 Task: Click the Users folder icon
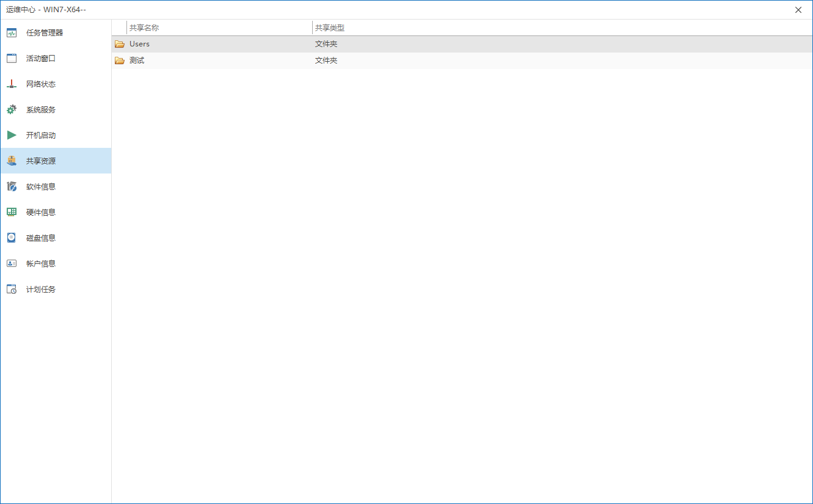click(x=120, y=44)
